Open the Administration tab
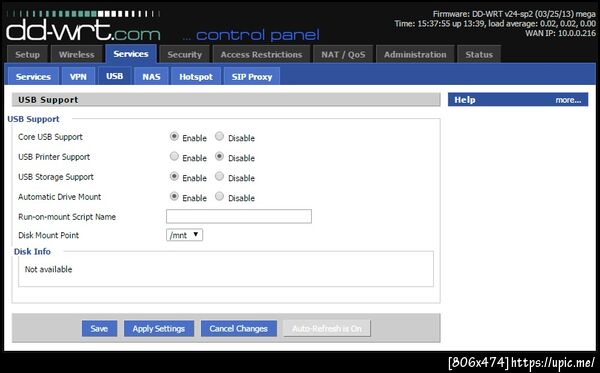This screenshot has height=373, width=600. [415, 54]
